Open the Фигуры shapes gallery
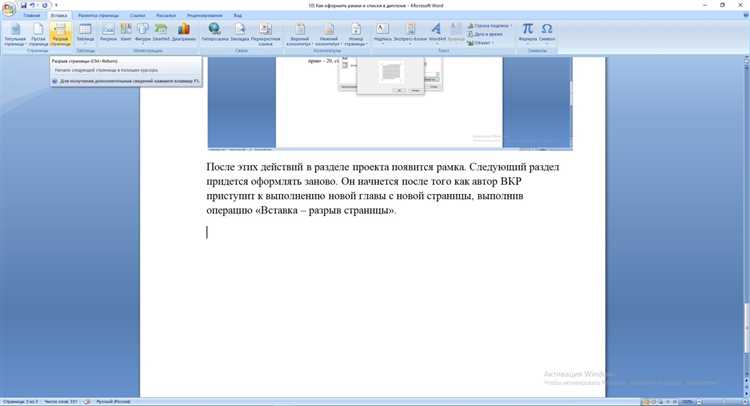750x406 pixels. 143,33
